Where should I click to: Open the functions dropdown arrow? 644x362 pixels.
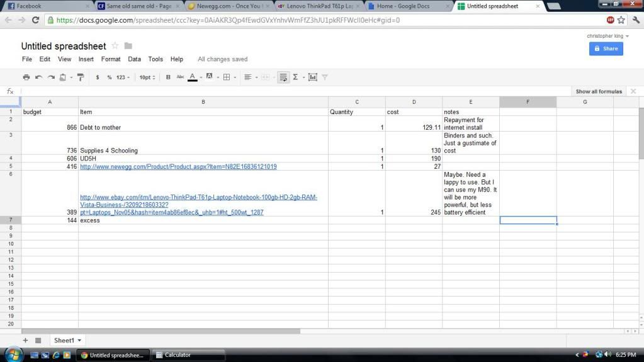(303, 77)
